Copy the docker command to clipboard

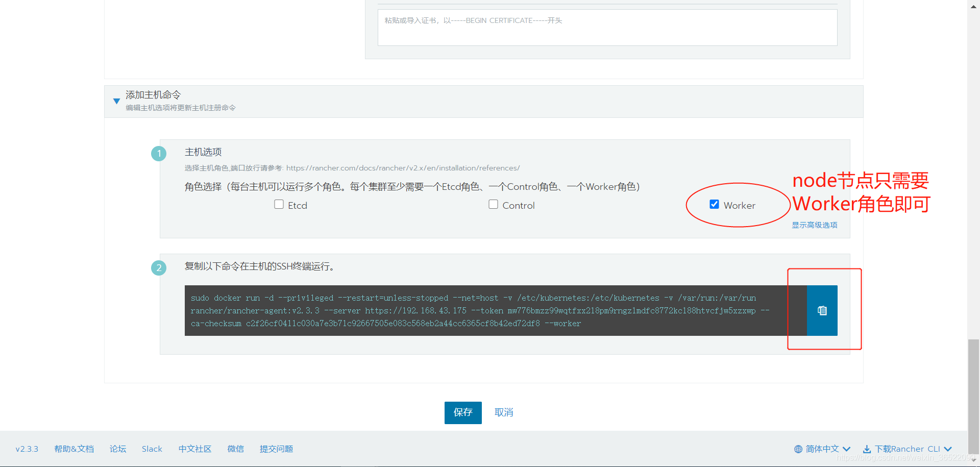pos(822,310)
